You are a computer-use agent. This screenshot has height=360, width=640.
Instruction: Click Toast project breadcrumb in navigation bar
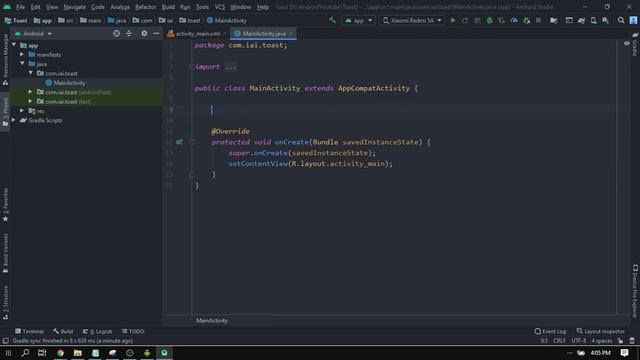[16, 20]
